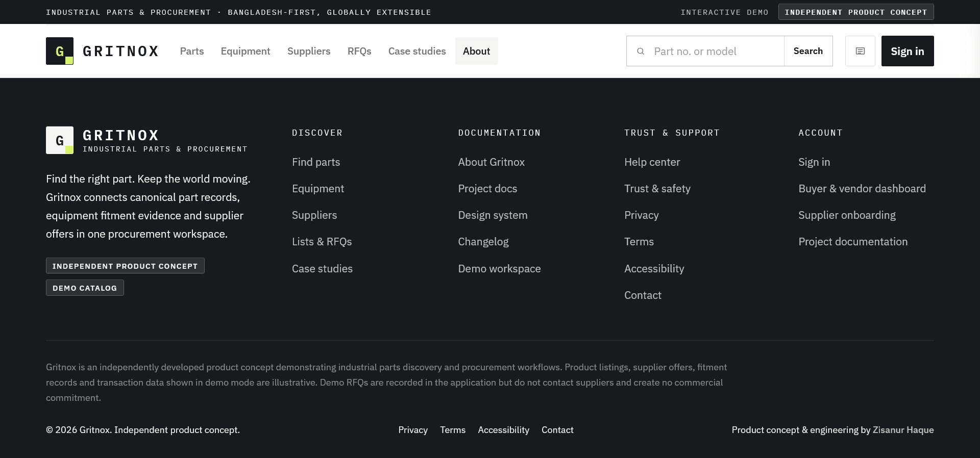Image resolution: width=980 pixels, height=458 pixels.
Task: Click Privacy in the bottom legal row
Action: (413, 430)
